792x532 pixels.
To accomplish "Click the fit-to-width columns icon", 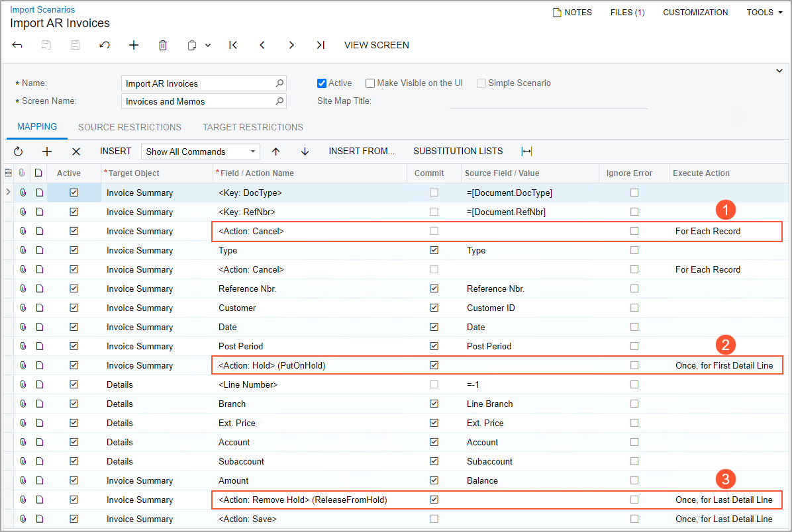I will 526,152.
